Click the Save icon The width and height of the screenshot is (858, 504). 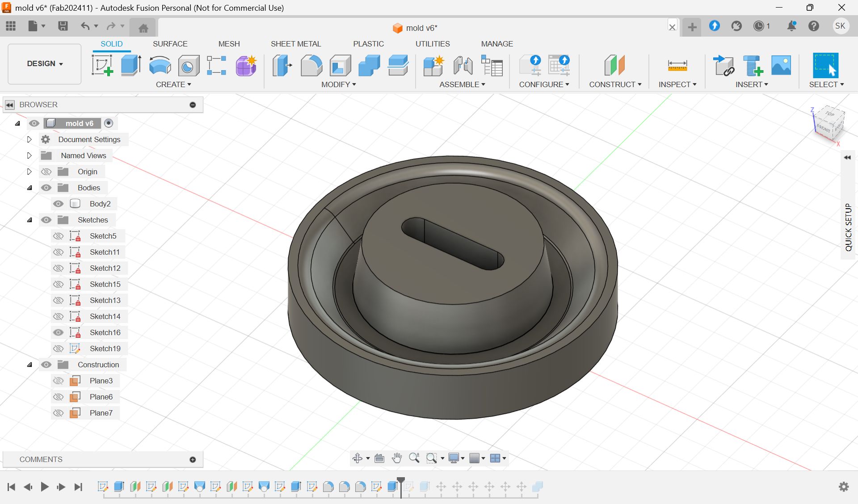[x=63, y=26]
